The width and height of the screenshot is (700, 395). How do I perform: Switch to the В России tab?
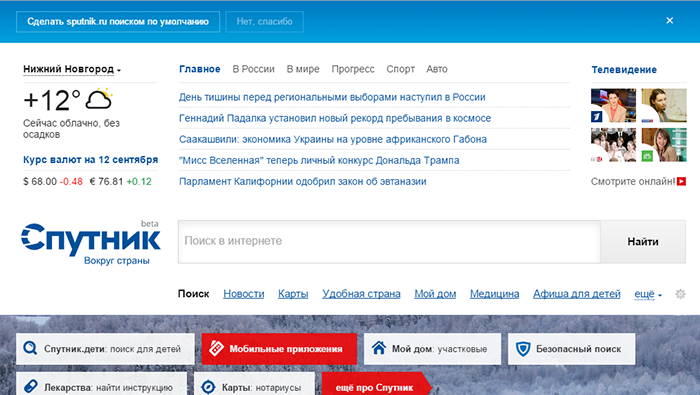(x=253, y=69)
